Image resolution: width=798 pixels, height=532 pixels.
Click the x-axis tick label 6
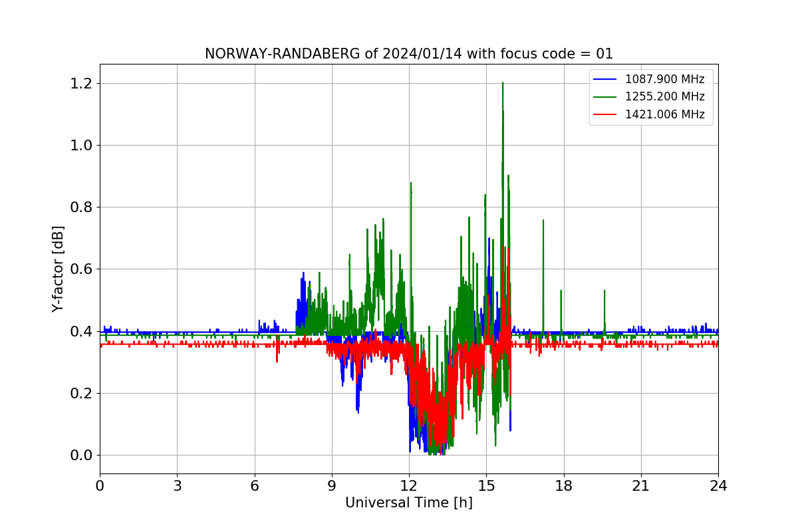coord(255,485)
